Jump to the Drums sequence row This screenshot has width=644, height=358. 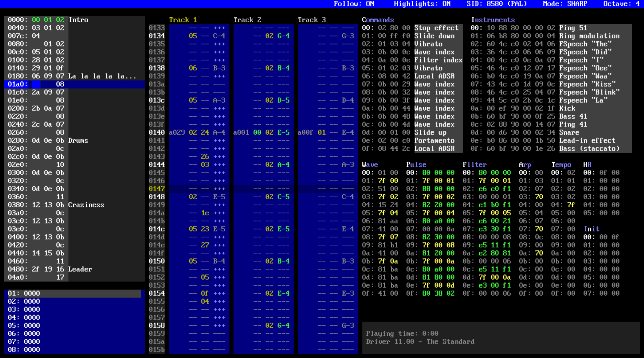pos(78,141)
